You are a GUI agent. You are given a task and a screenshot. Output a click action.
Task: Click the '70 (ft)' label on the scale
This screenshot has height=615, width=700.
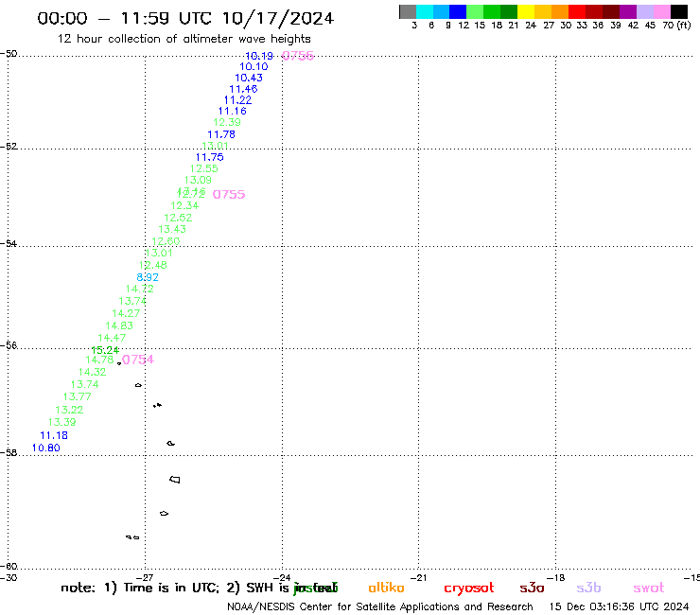(x=676, y=26)
